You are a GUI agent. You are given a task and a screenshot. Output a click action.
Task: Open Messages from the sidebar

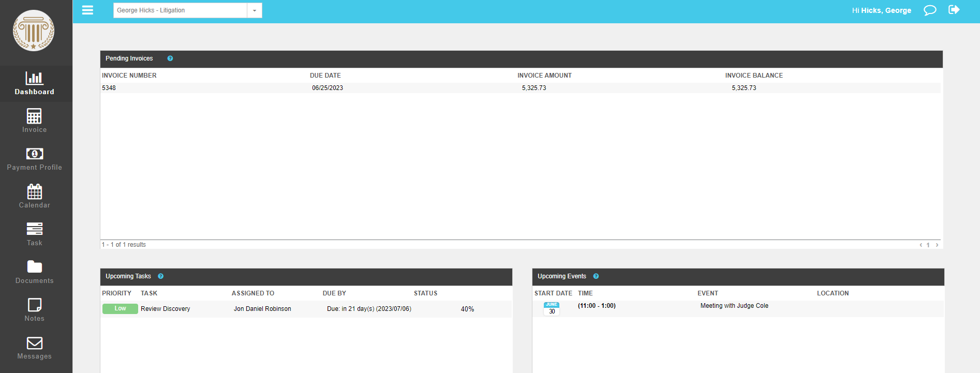click(x=34, y=348)
